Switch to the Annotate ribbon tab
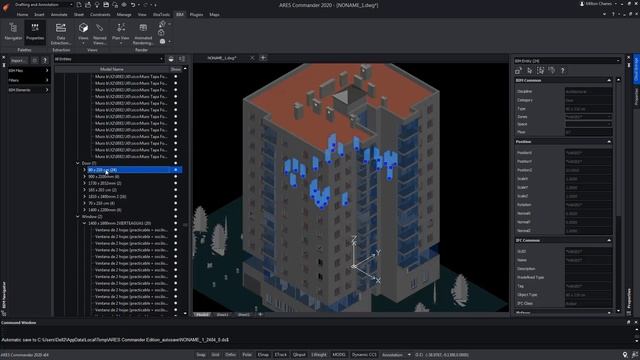The height and width of the screenshot is (360, 640). pyautogui.click(x=59, y=15)
